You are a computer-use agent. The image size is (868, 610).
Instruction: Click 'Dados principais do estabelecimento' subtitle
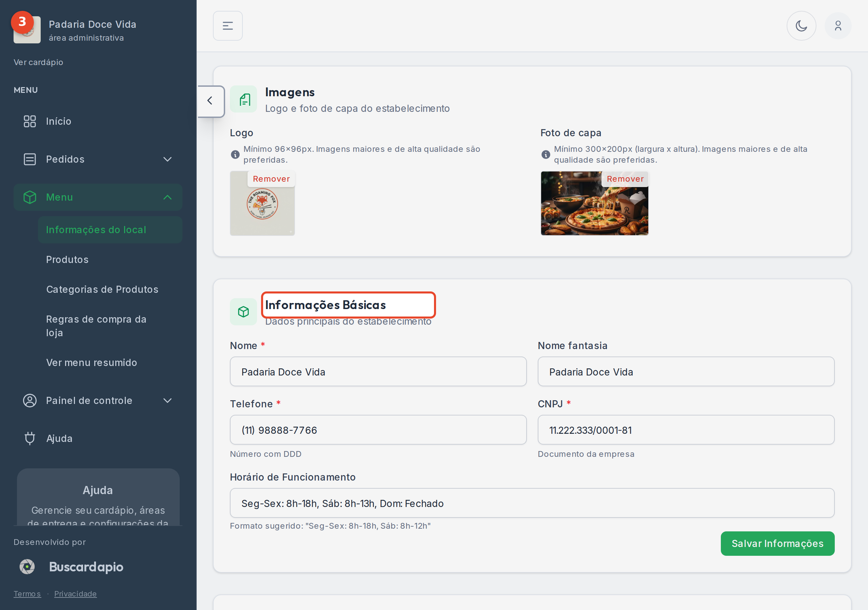(348, 322)
